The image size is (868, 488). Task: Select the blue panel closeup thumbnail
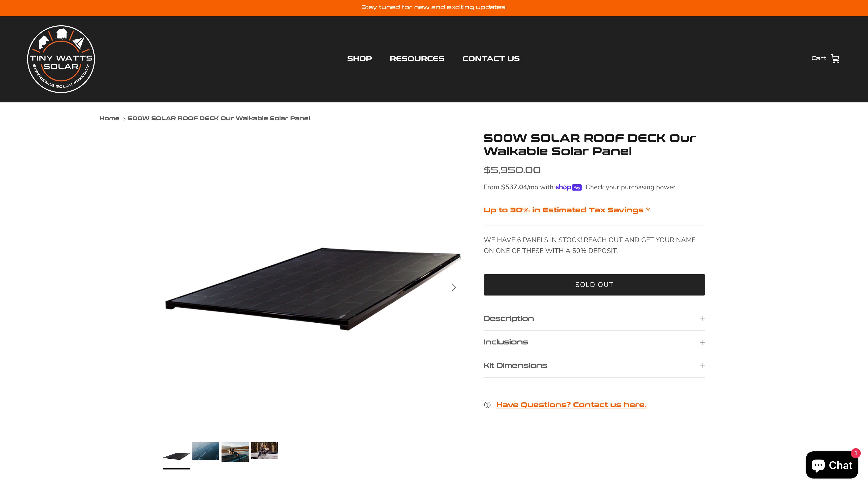205,451
